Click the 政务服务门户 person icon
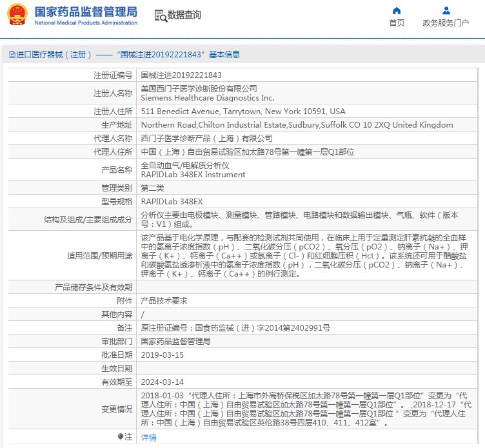 (x=446, y=11)
